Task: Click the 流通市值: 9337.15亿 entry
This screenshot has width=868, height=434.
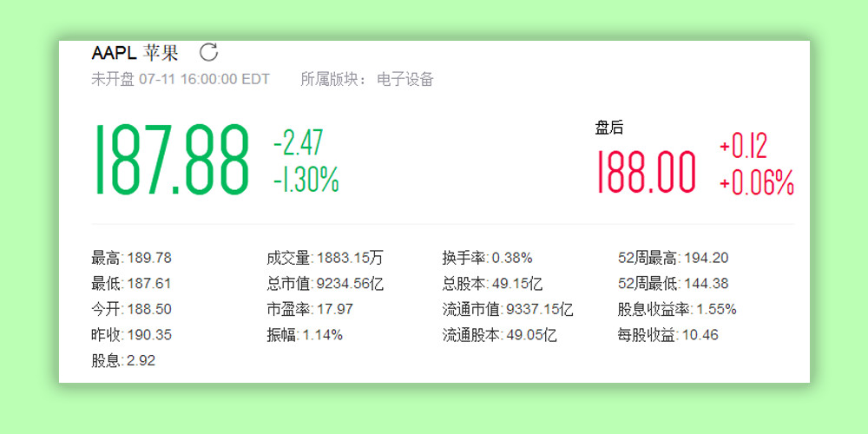Action: pos(508,310)
